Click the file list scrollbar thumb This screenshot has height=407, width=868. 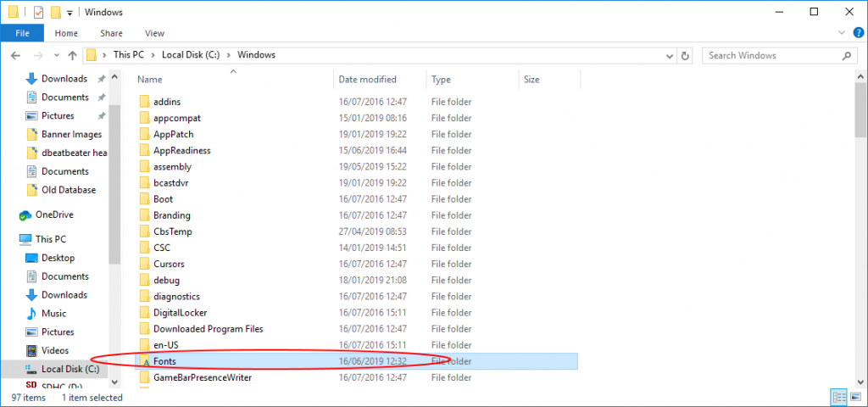point(860,110)
